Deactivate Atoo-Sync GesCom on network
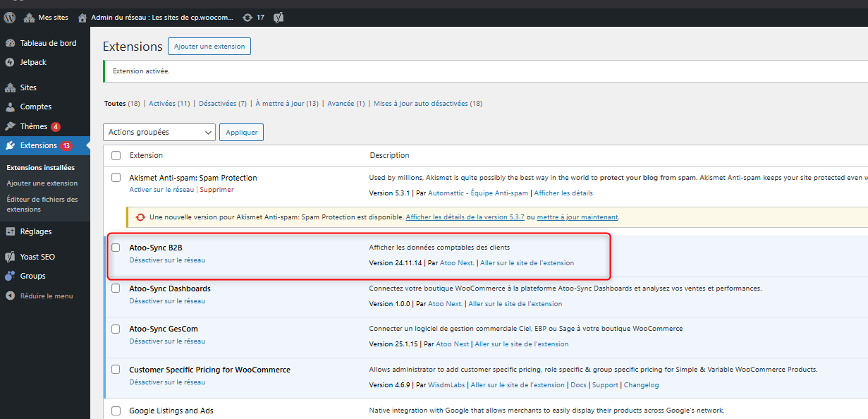This screenshot has width=868, height=419. click(x=167, y=341)
